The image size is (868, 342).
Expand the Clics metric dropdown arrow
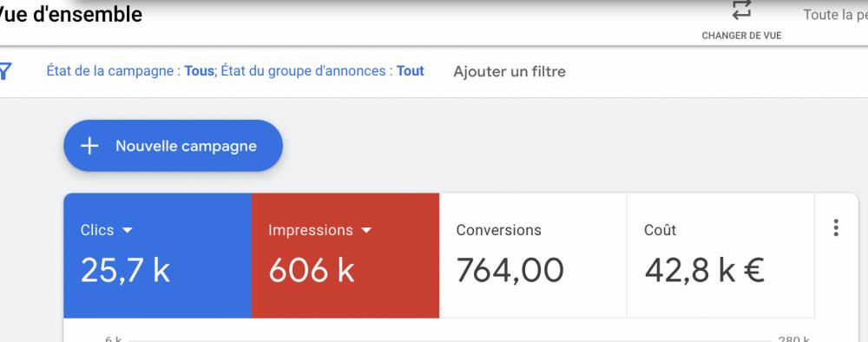pyautogui.click(x=128, y=230)
